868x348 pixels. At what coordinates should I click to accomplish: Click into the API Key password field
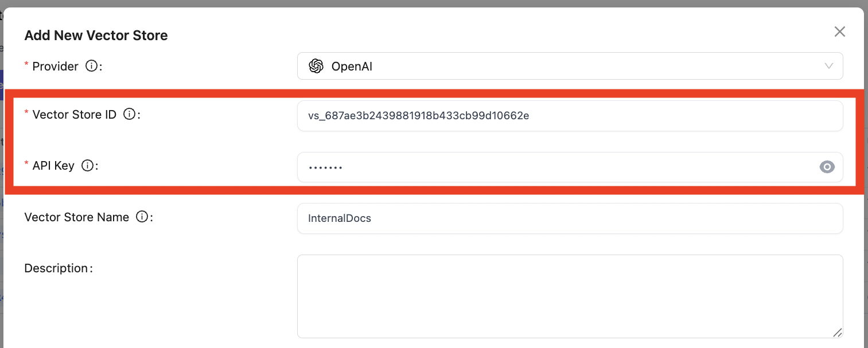coord(556,167)
